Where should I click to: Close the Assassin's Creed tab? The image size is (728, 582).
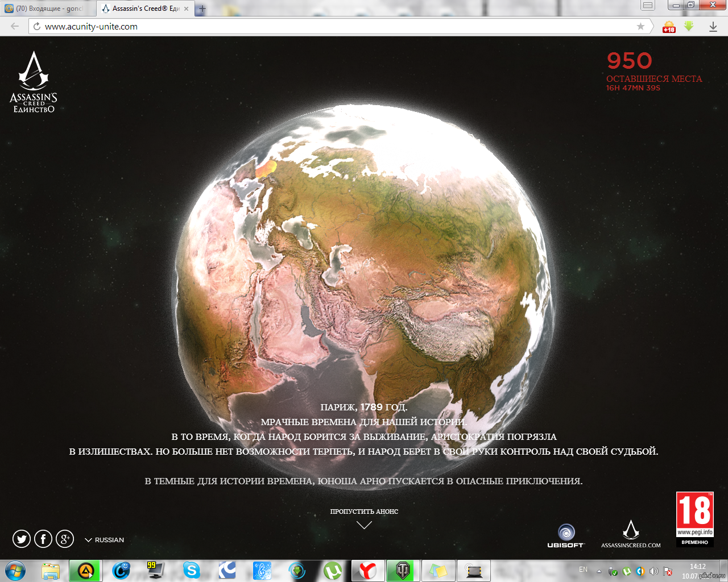[x=186, y=9]
